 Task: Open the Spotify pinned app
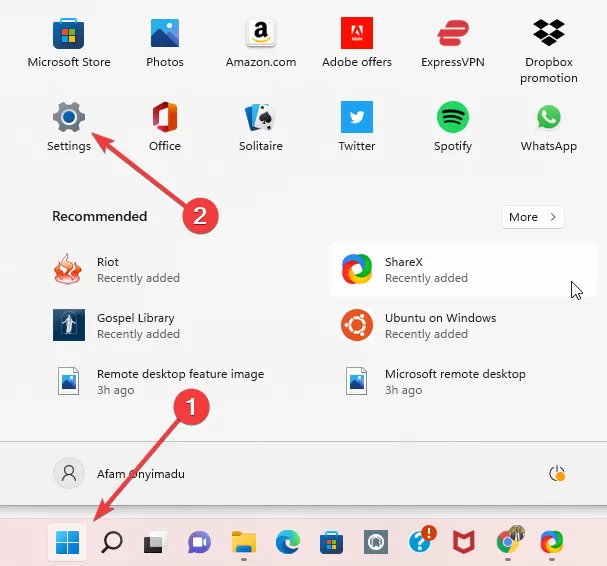pos(453,126)
